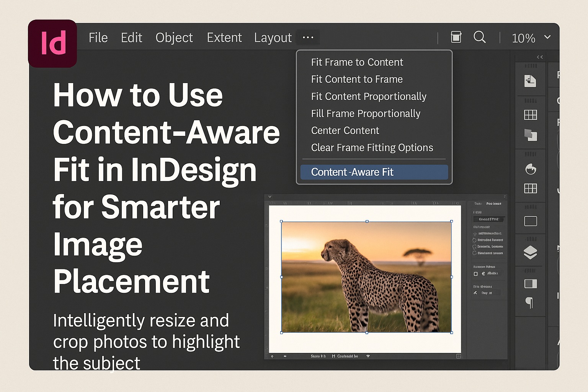Choose Content-Aware Fit
This screenshot has height=392, width=588.
point(352,172)
